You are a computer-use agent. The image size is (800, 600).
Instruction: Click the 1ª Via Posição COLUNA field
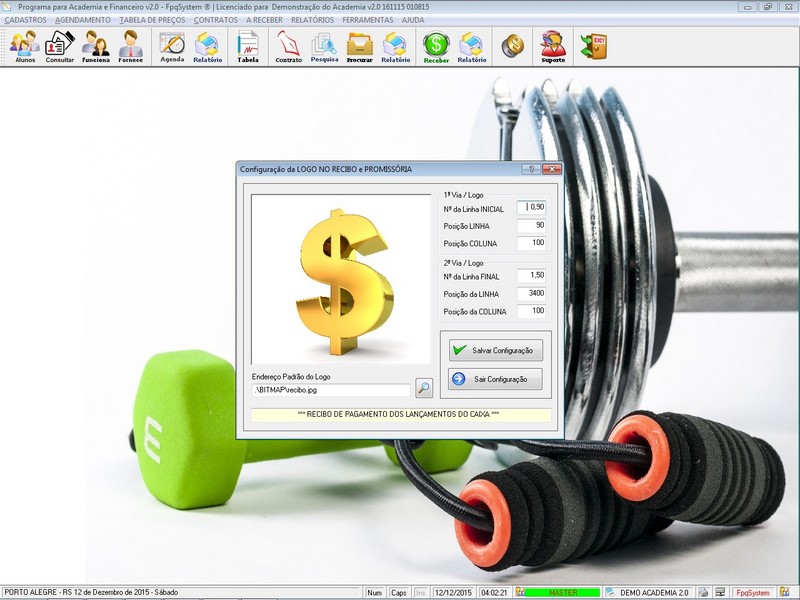tap(531, 243)
